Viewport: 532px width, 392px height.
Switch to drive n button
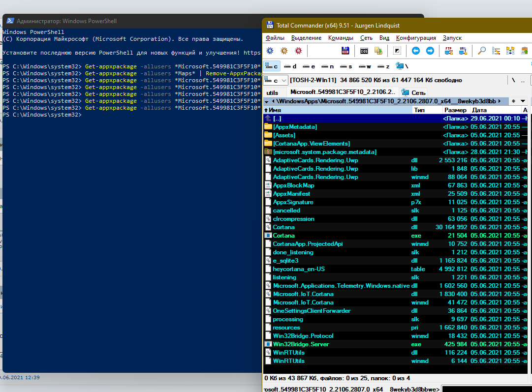click(327, 66)
